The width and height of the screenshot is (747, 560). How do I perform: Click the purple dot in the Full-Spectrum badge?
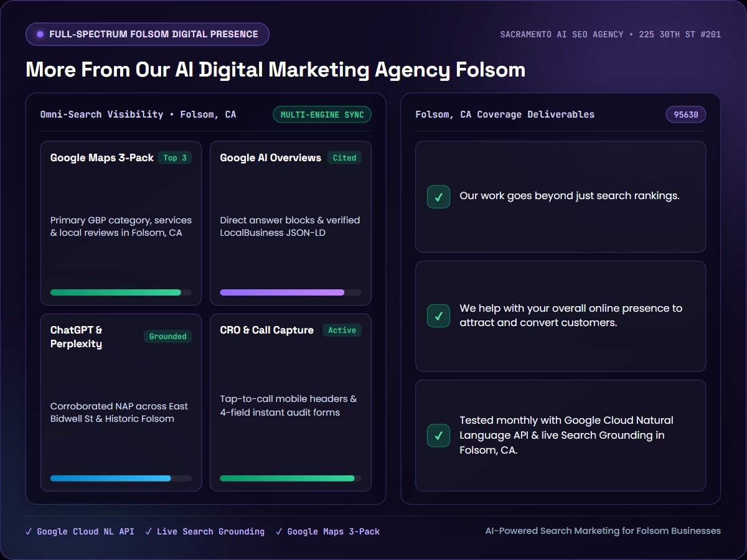(x=40, y=34)
